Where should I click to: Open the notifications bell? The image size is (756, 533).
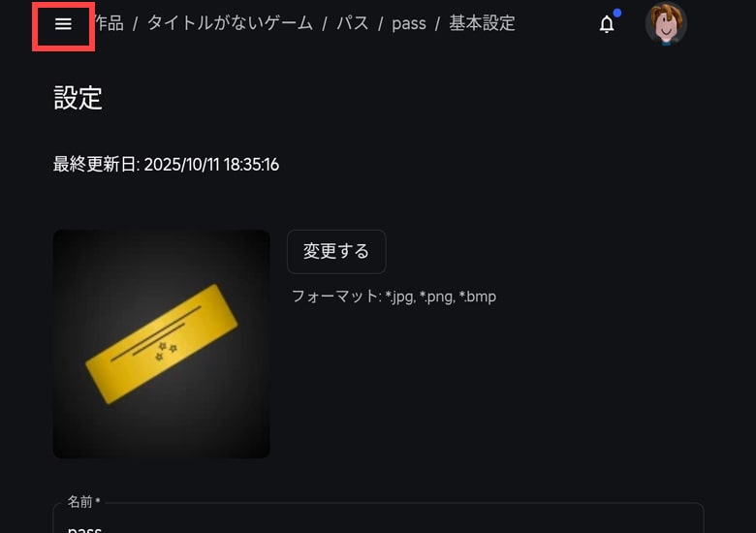tap(607, 24)
